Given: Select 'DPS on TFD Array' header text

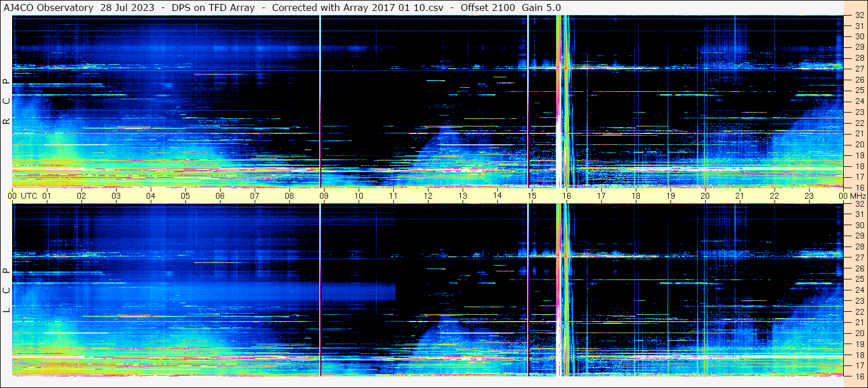Looking at the screenshot, I should [x=213, y=8].
